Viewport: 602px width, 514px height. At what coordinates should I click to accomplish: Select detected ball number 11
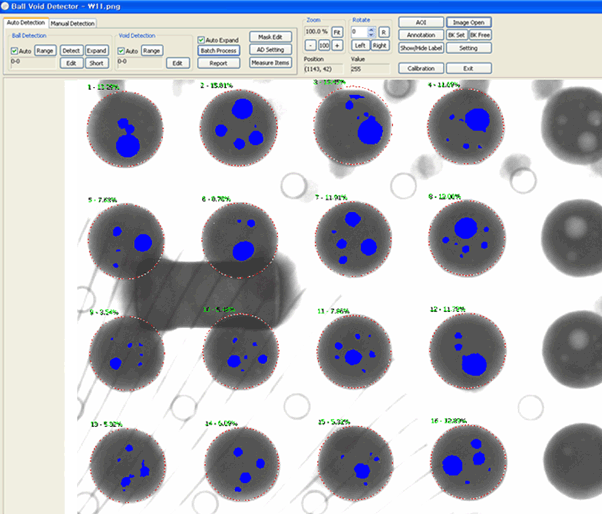tap(356, 352)
